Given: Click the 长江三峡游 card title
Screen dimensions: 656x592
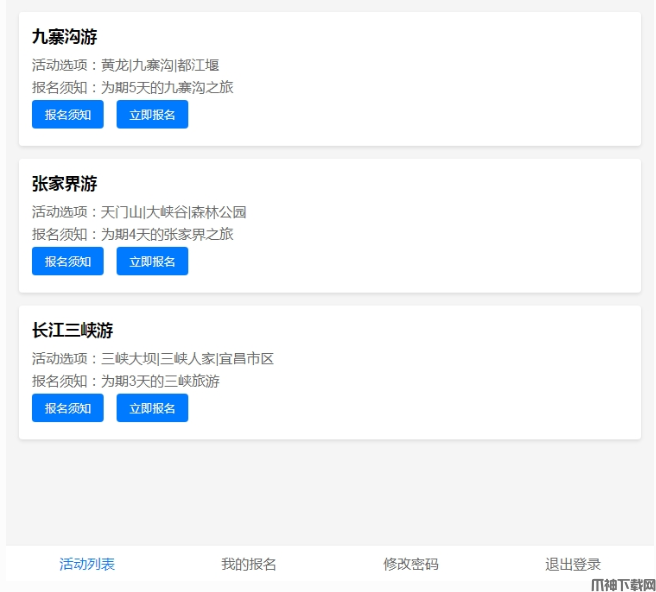Looking at the screenshot, I should (x=72, y=330).
